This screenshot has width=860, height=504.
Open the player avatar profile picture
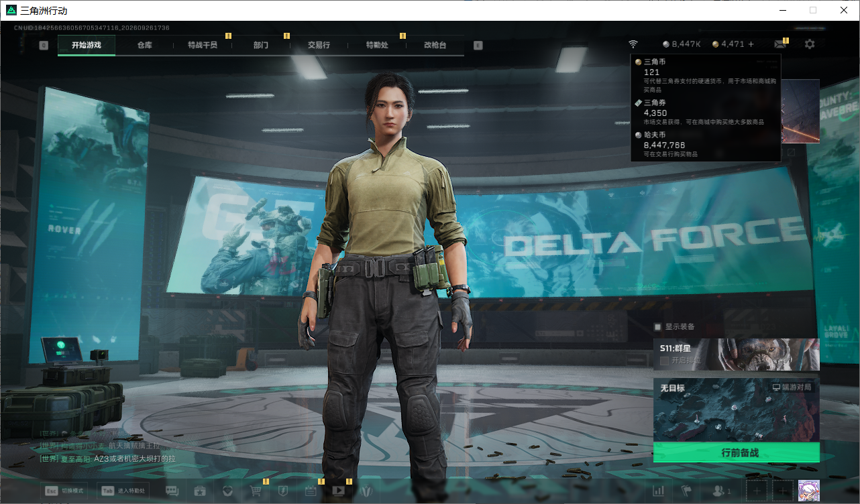pos(808,491)
